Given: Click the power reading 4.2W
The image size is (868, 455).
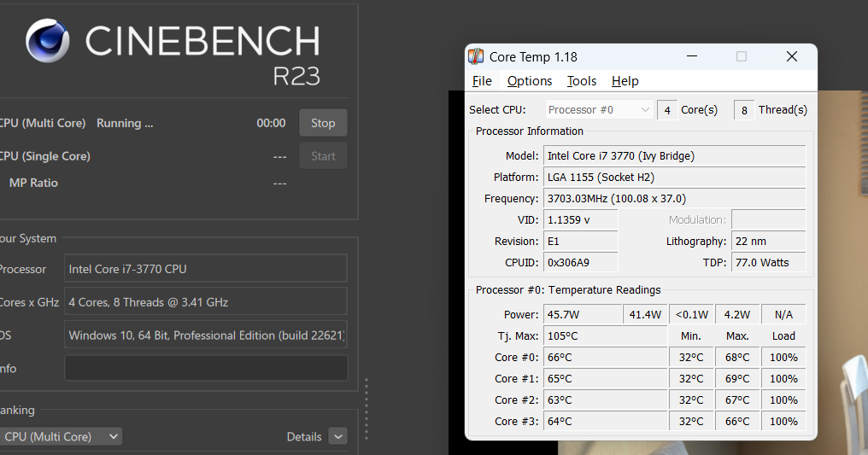Looking at the screenshot, I should [x=737, y=315].
